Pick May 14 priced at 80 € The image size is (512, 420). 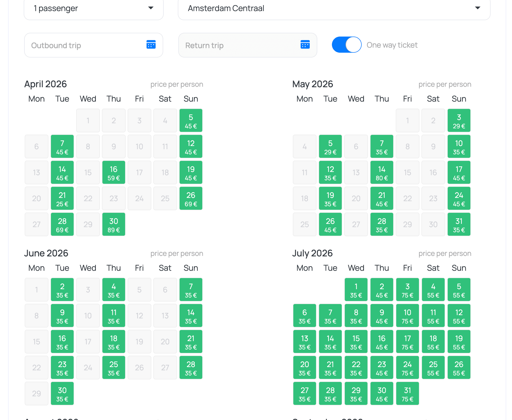pyautogui.click(x=382, y=173)
